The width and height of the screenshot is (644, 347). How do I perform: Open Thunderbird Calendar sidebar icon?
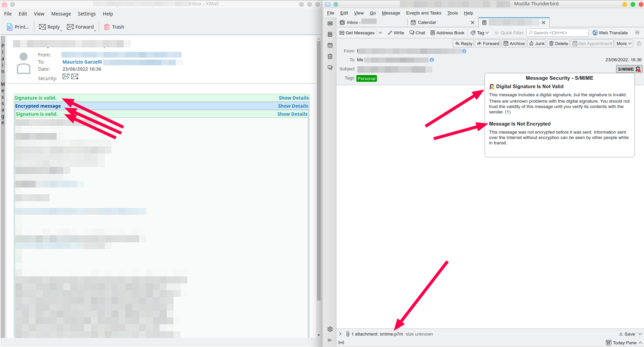(330, 45)
